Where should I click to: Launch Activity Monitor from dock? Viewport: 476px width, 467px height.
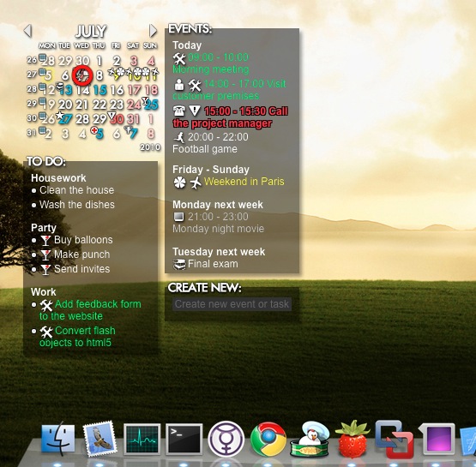(142, 440)
